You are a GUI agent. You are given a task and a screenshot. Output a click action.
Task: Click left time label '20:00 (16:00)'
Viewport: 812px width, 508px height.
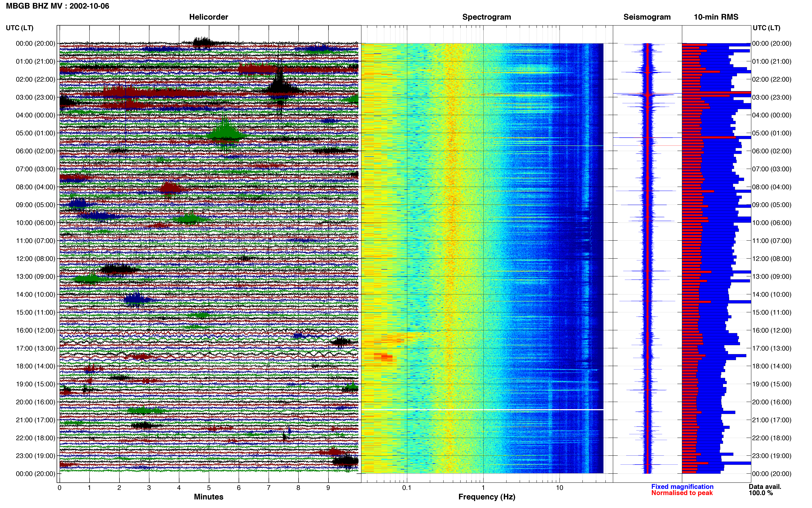point(35,402)
